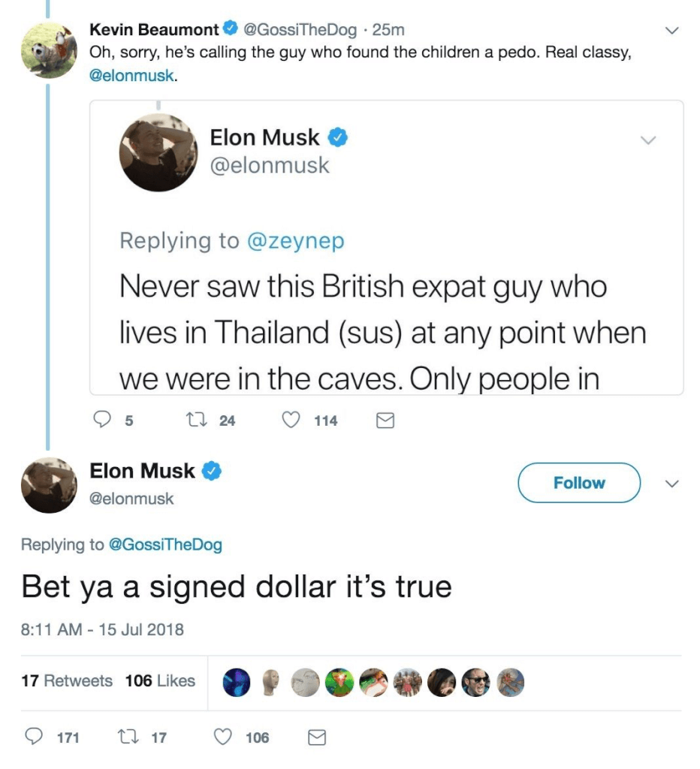Follow Elon Musk
The height and width of the screenshot is (769, 700).
tap(578, 483)
